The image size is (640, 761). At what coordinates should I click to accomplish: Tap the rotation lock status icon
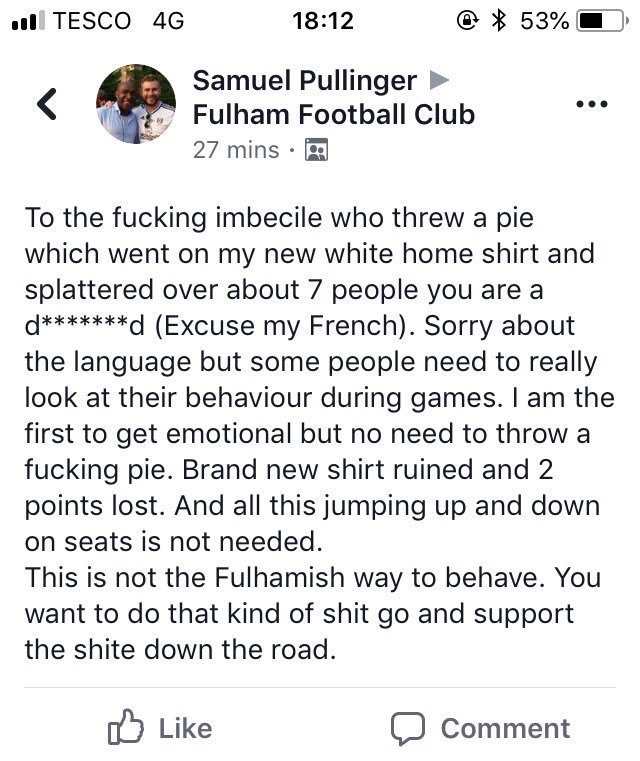point(468,21)
